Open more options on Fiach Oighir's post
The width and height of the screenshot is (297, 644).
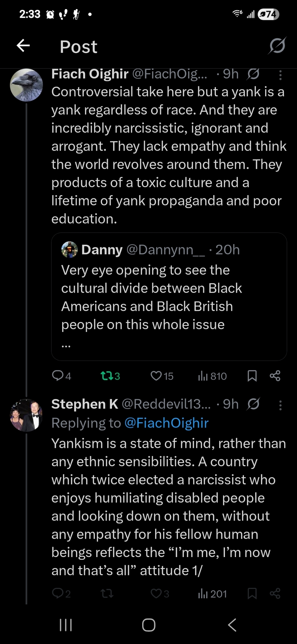click(280, 75)
